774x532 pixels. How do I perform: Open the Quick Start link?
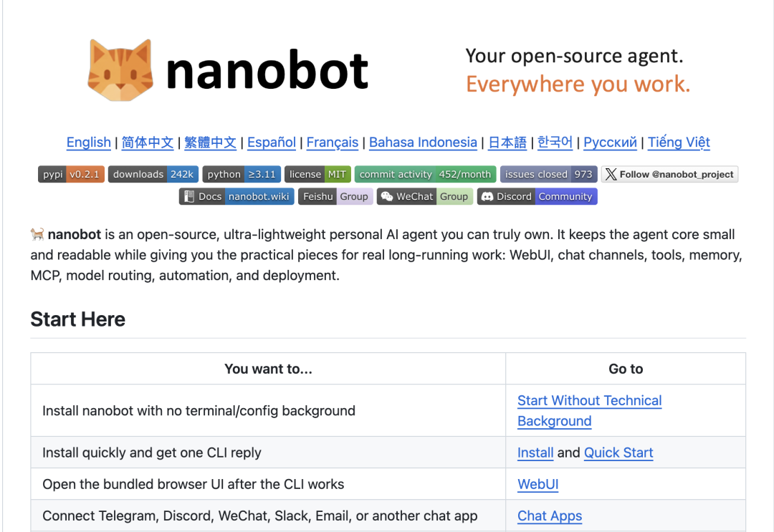(x=618, y=453)
